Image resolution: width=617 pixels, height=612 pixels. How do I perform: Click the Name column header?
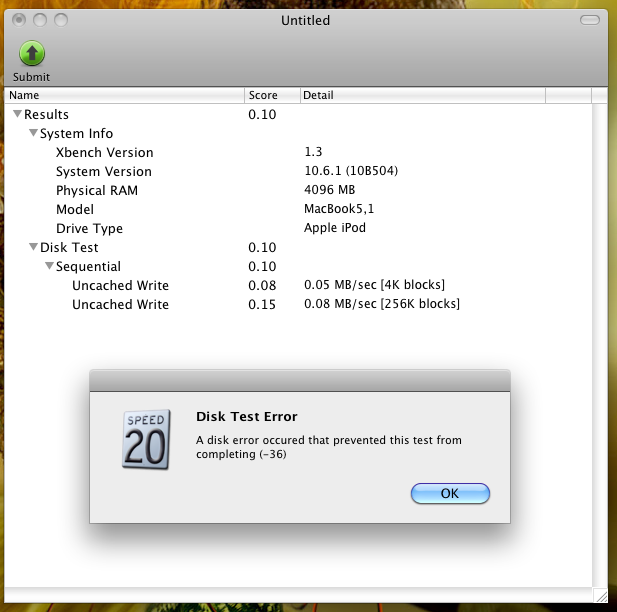pyautogui.click(x=124, y=95)
